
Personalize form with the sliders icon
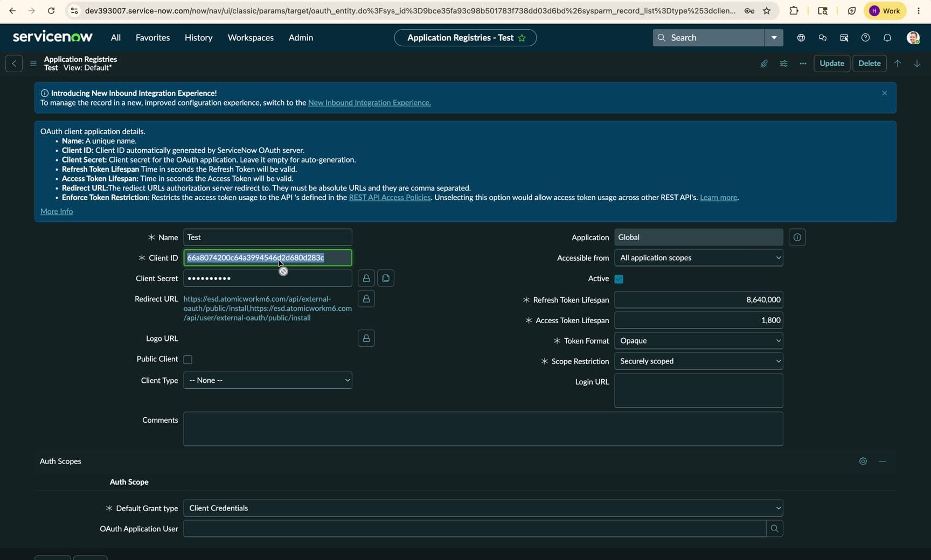tap(783, 64)
